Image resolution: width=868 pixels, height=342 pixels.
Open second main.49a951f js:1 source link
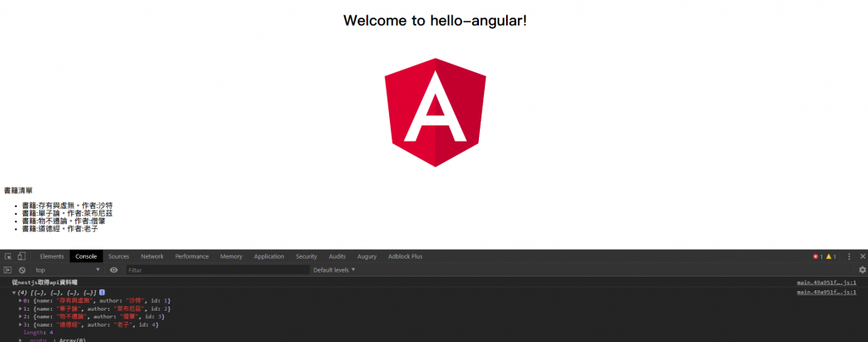click(826, 292)
